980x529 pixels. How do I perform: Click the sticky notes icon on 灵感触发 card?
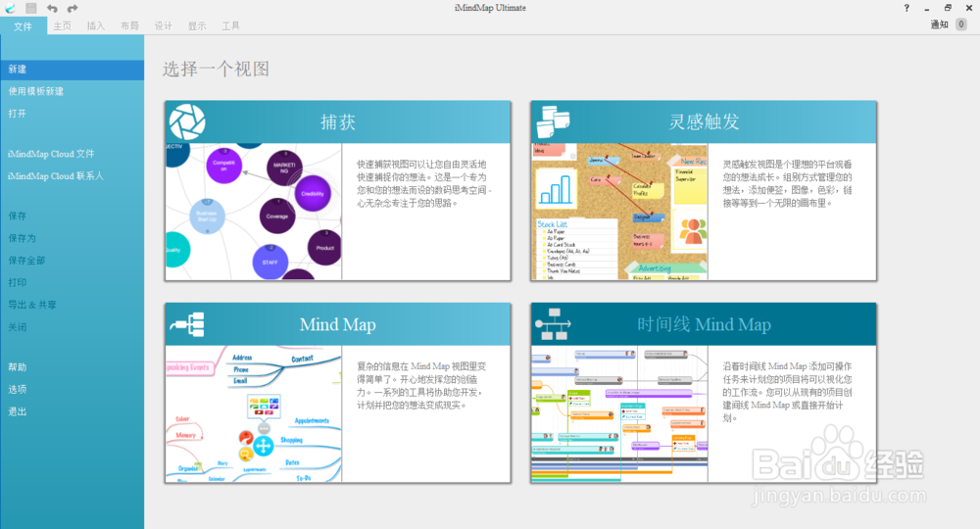click(553, 121)
